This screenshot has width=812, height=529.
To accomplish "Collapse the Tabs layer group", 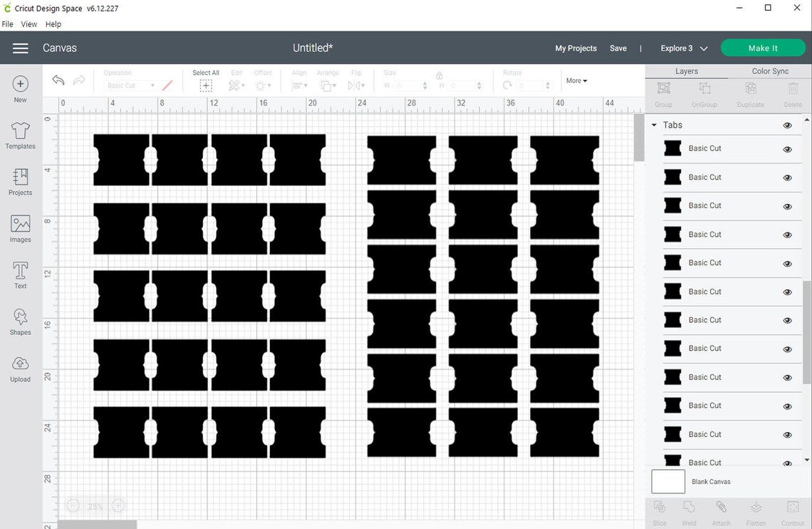I will [x=653, y=125].
